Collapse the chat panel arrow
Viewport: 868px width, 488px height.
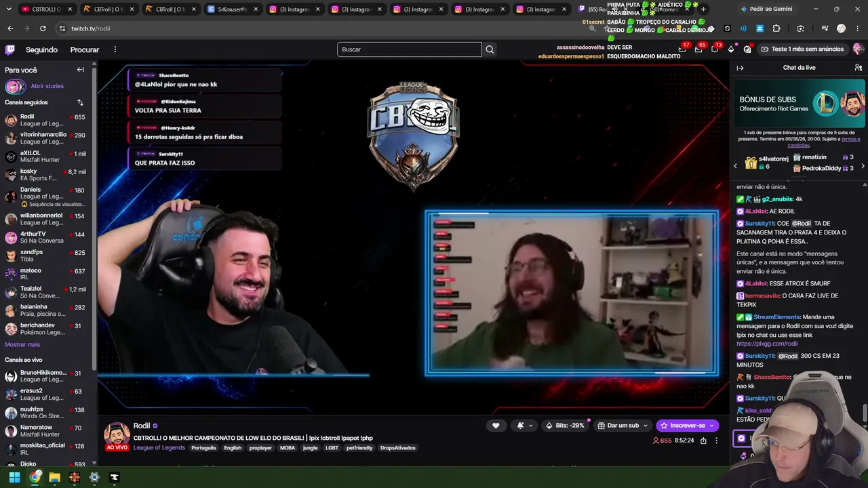tap(740, 68)
